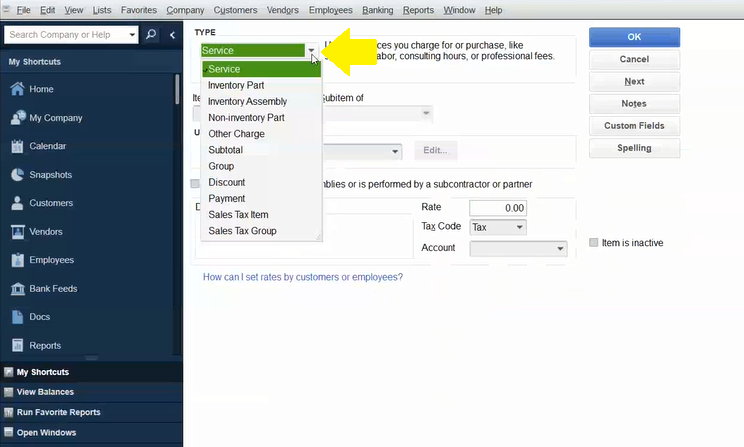
Task: Click the sidebar vertical scrollbar
Action: 177,89
